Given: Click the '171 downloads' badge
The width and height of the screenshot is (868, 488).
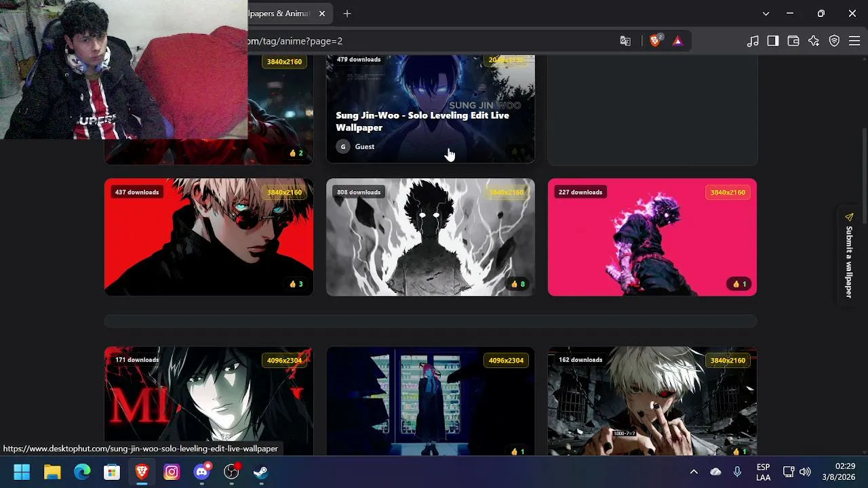Looking at the screenshot, I should (x=137, y=360).
